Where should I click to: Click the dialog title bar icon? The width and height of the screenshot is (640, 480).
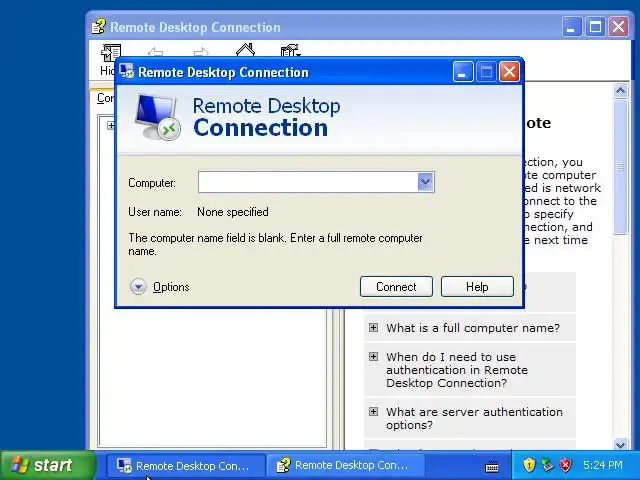pos(126,71)
